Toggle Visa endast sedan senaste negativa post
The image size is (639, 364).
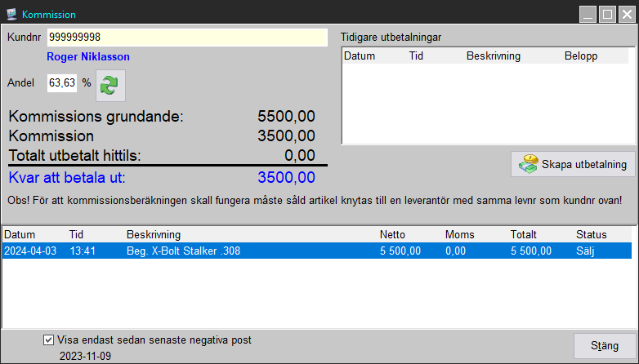[x=49, y=340]
